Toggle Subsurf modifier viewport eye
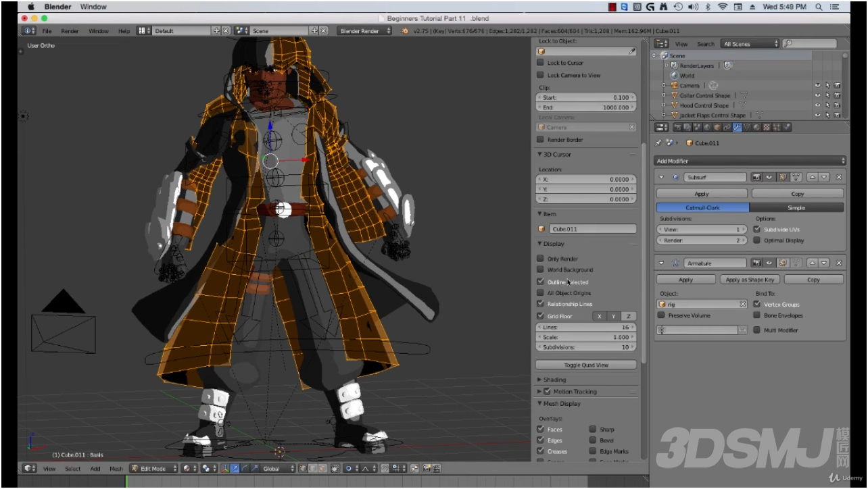This screenshot has height=489, width=868. tap(769, 177)
